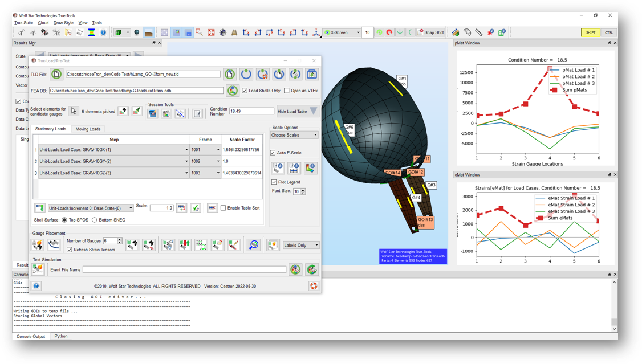
Task: Click the CTRL button in toolbar
Action: click(609, 32)
